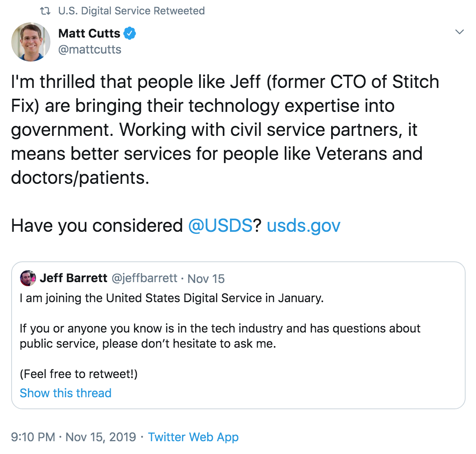
Task: Visit the usds.gov link
Action: [304, 226]
